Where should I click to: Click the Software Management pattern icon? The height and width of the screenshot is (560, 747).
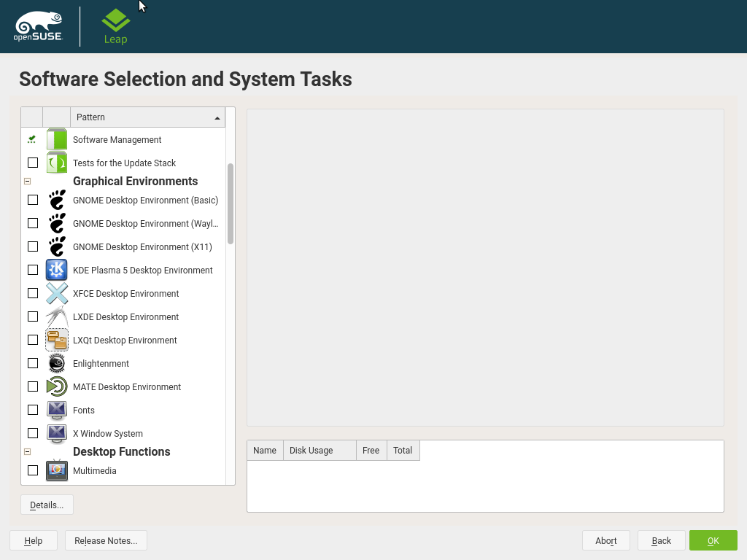57,139
